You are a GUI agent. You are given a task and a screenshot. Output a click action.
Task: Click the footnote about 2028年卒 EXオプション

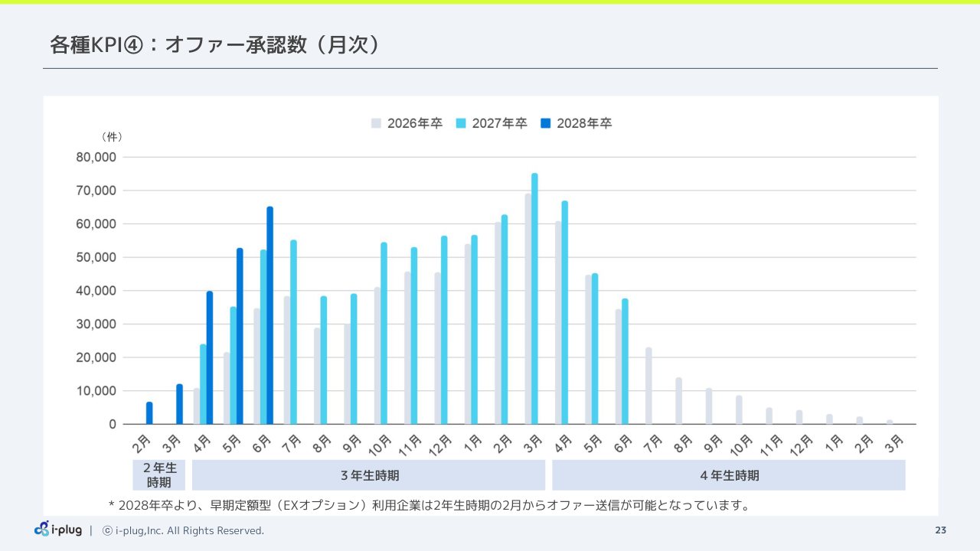click(x=429, y=505)
